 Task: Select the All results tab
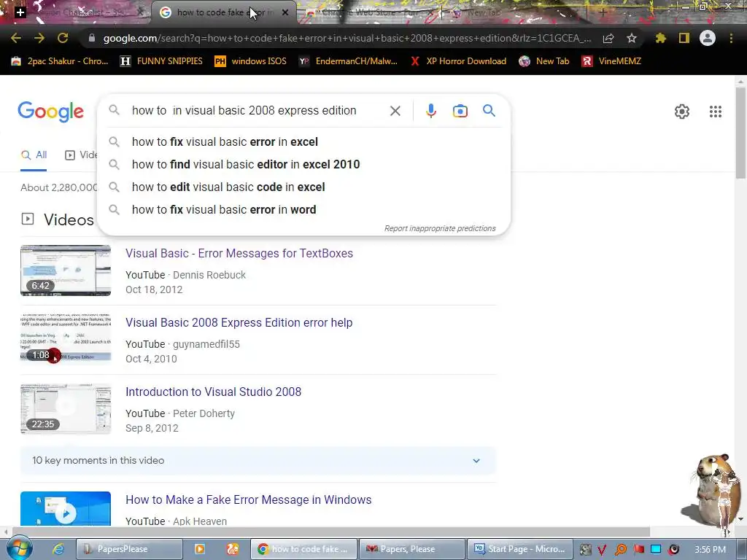[x=34, y=155]
